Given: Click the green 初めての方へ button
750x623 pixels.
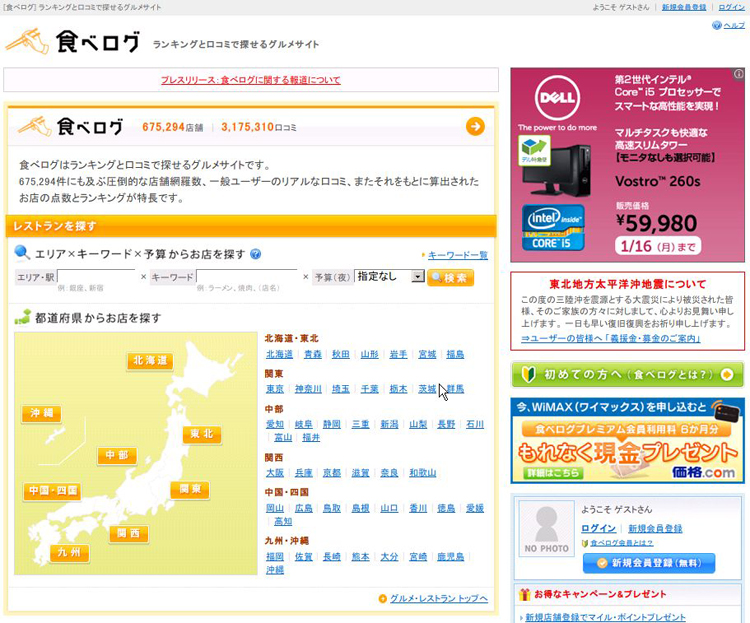Looking at the screenshot, I should [x=627, y=375].
